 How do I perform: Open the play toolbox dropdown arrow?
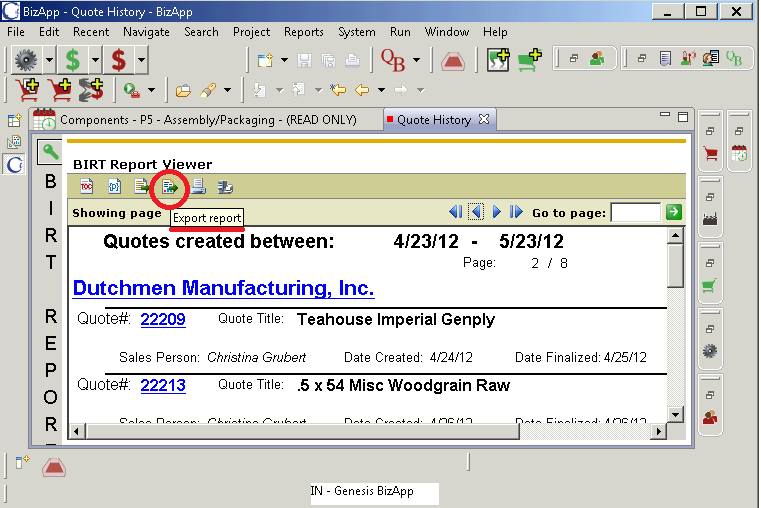tap(151, 90)
